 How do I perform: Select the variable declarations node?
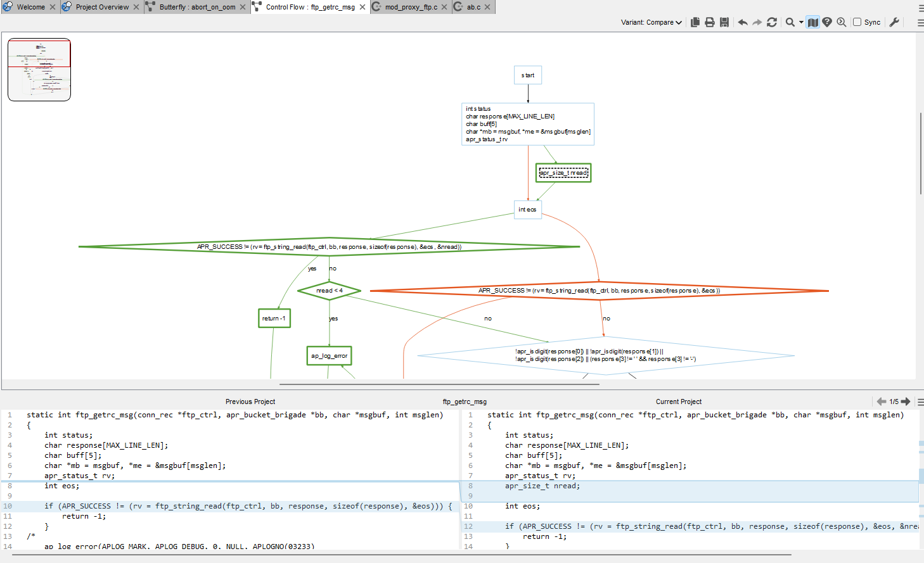[x=528, y=124]
